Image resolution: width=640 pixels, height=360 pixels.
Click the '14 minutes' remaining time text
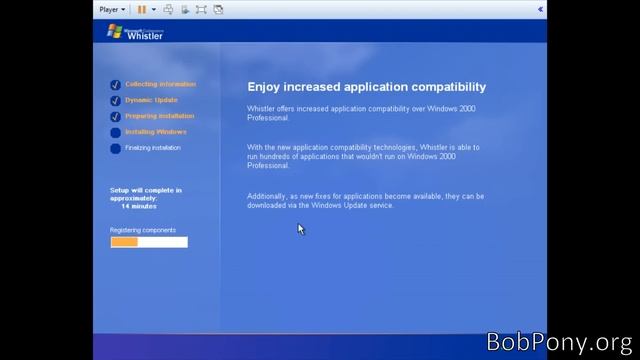(139, 207)
